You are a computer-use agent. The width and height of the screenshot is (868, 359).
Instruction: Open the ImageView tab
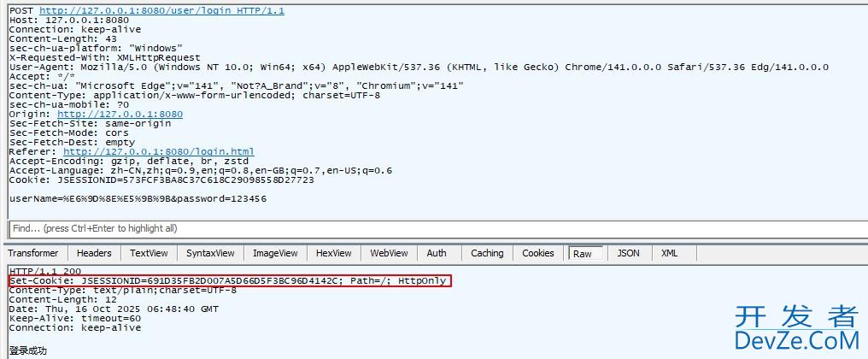[275, 253]
